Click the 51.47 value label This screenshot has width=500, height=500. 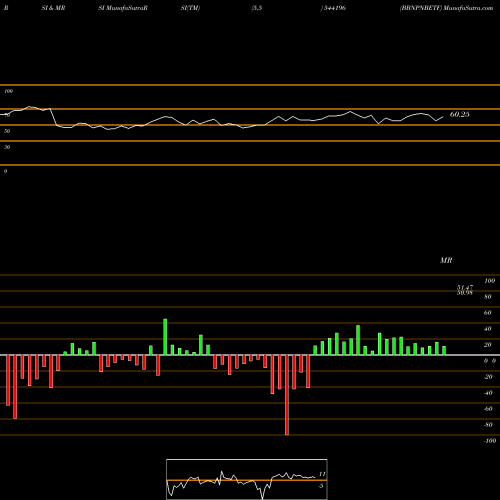pos(465,287)
